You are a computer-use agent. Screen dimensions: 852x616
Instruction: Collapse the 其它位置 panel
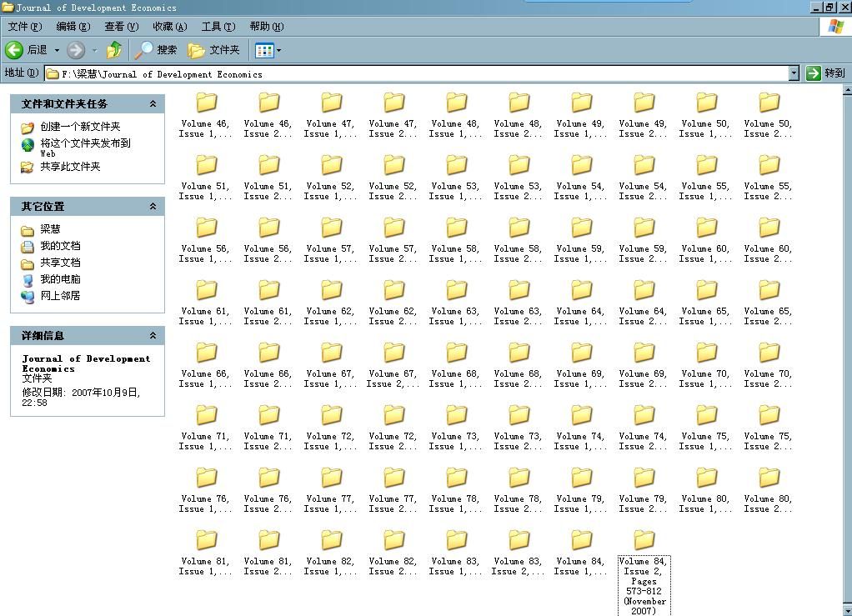point(153,207)
